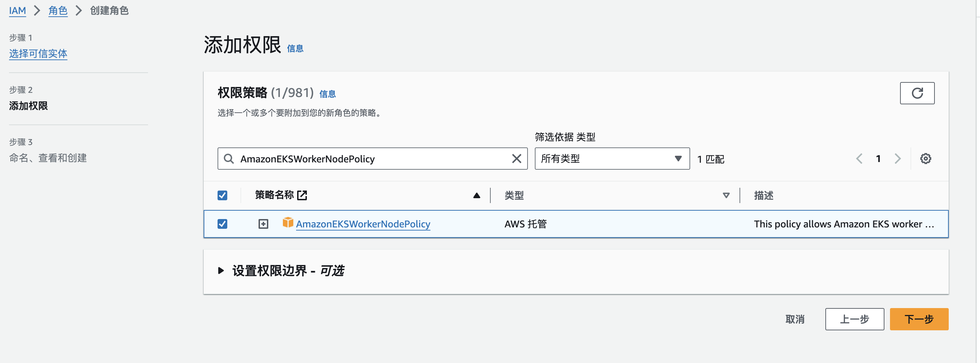Image resolution: width=980 pixels, height=363 pixels.
Task: Click the IAM breadcrumb link
Action: coord(17,11)
